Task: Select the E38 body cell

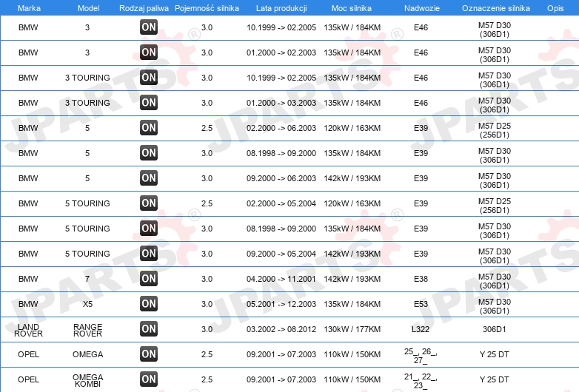Action: tap(421, 279)
